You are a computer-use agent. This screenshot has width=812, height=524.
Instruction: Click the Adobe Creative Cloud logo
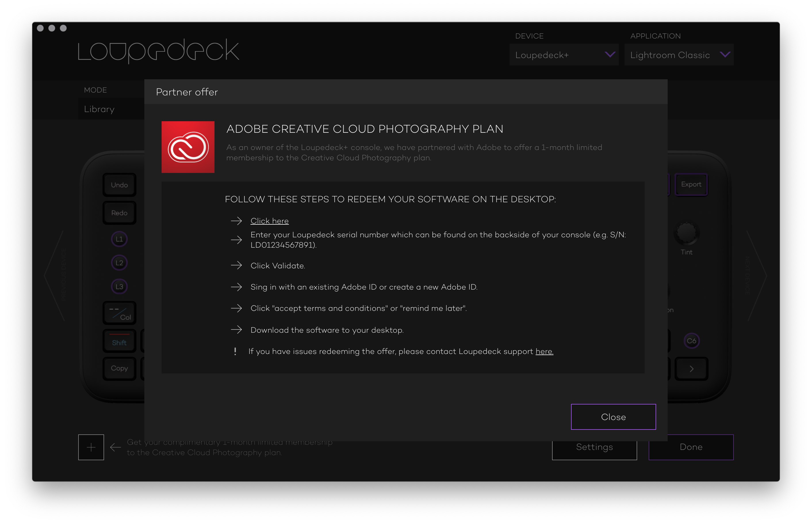(x=188, y=147)
